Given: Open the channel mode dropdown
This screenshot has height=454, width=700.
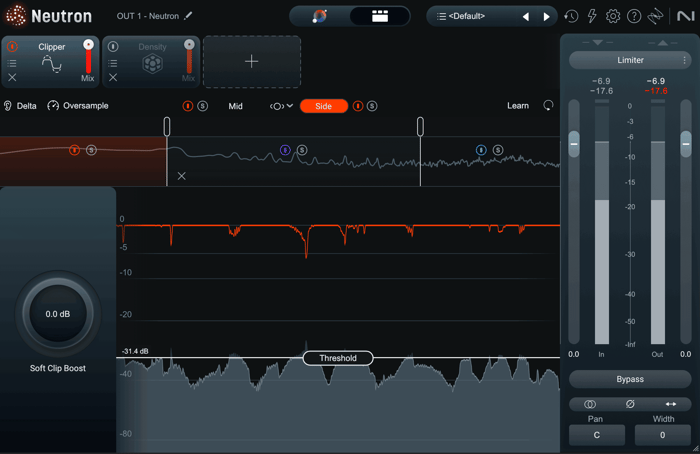Looking at the screenshot, I should [281, 106].
